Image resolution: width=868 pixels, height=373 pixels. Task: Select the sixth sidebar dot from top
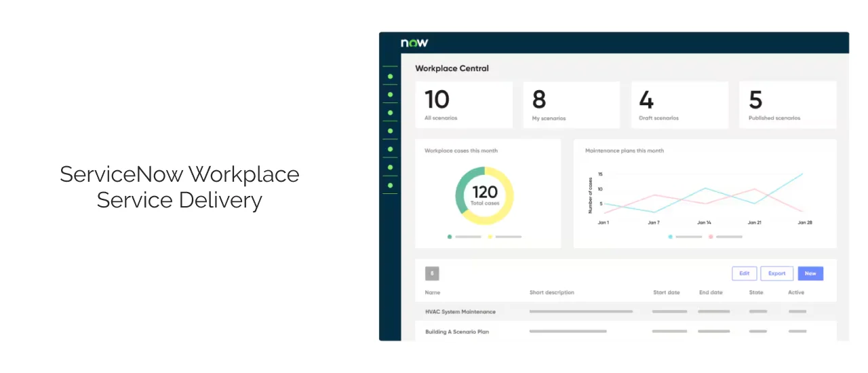coord(390,167)
